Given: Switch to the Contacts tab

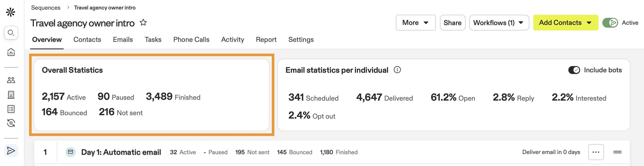Looking at the screenshot, I should click(87, 40).
